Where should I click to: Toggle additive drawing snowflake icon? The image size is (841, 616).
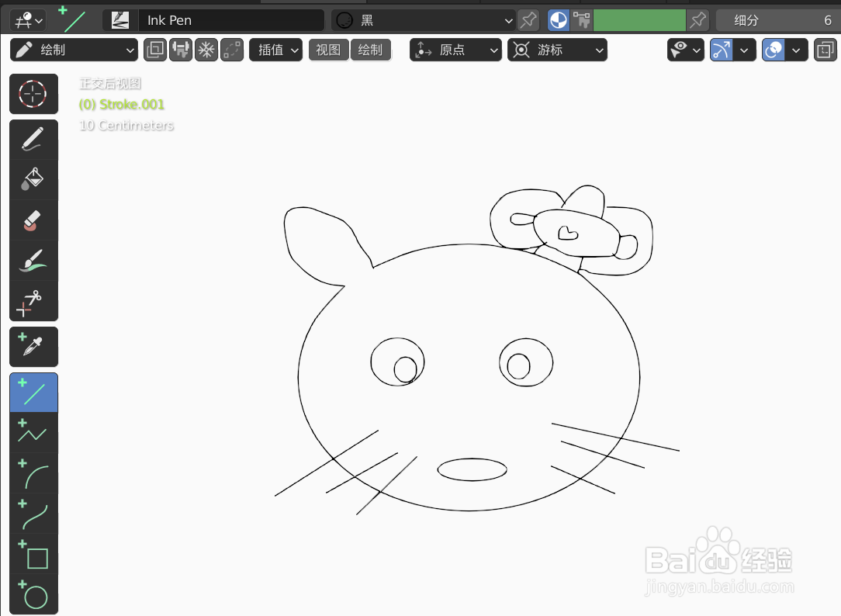pos(206,50)
